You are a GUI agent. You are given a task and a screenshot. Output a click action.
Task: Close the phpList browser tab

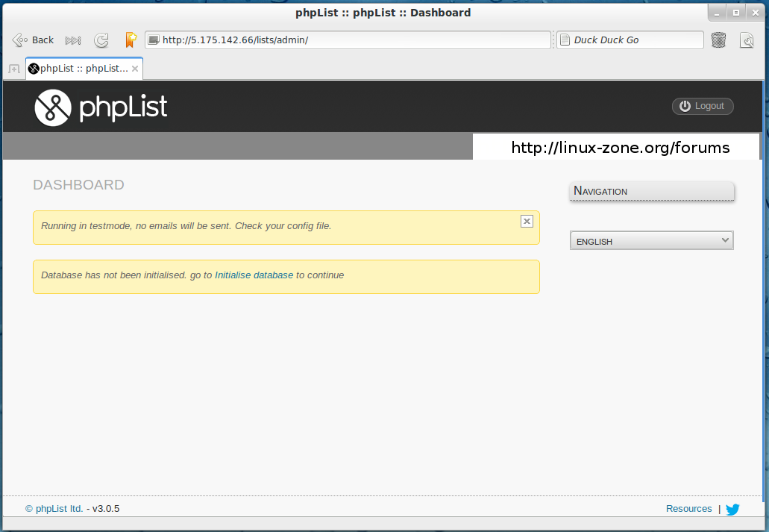(135, 69)
